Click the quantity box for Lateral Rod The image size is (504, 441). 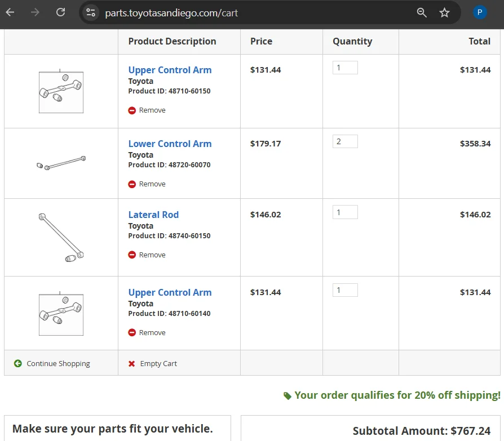(345, 212)
